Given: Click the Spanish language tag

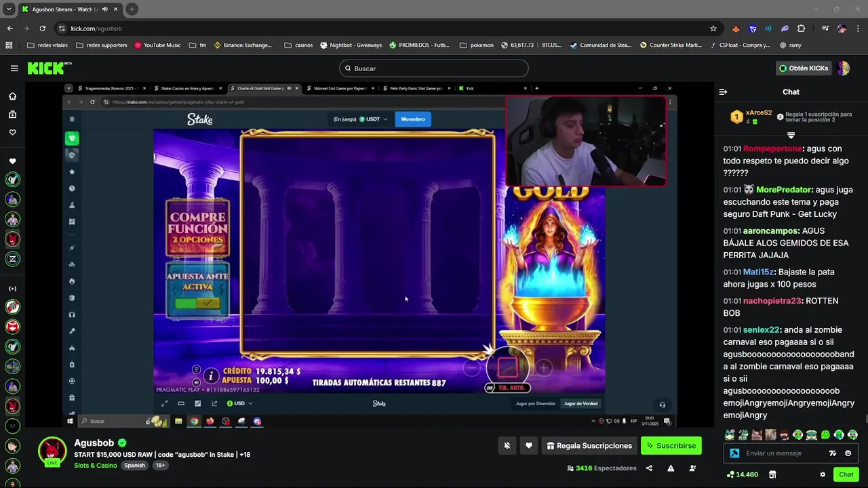Looking at the screenshot, I should tap(134, 466).
